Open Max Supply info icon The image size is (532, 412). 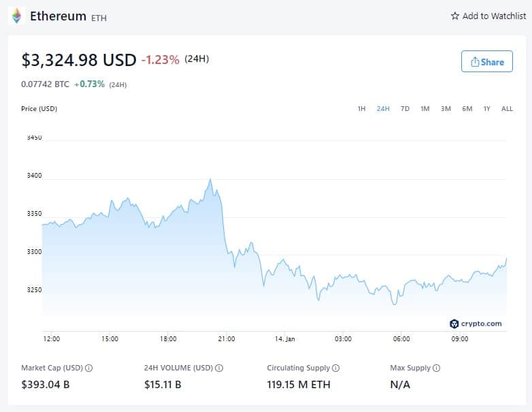point(437,368)
